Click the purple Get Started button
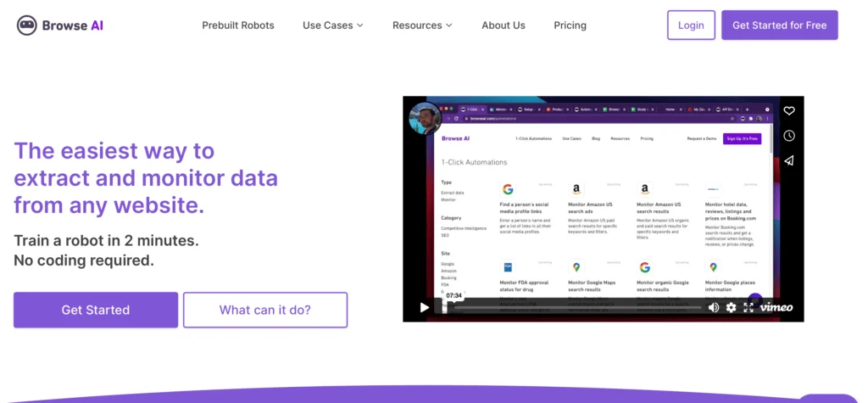This screenshot has width=868, height=403. coord(96,310)
